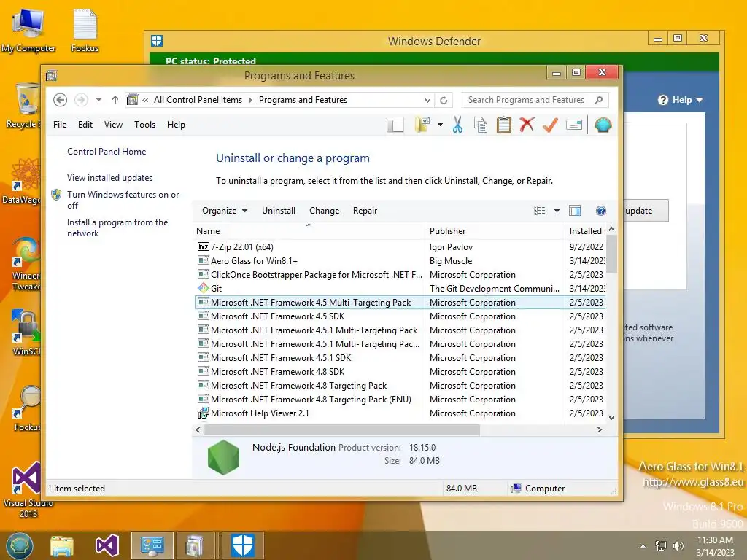The height and width of the screenshot is (560, 747).
Task: Expand the view options dropdown arrow
Action: (557, 211)
